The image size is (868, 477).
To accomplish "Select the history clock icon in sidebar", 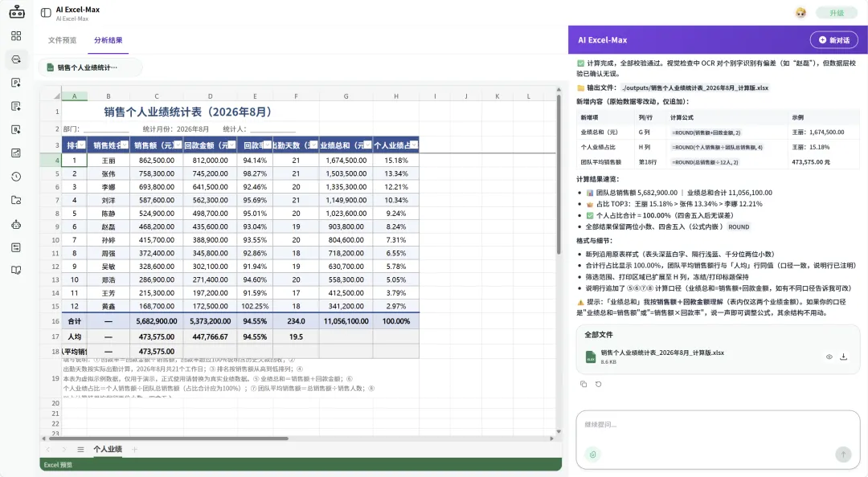I will (x=16, y=177).
